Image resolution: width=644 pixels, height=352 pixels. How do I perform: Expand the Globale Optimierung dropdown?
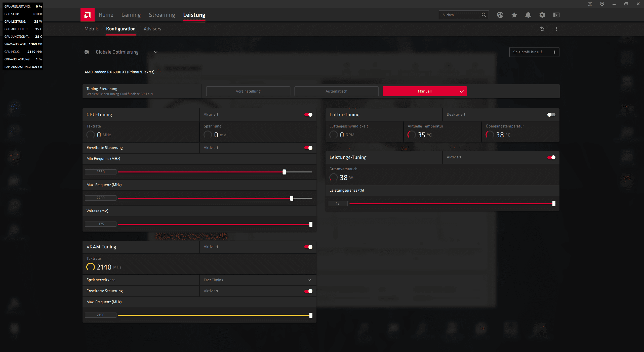tap(156, 52)
